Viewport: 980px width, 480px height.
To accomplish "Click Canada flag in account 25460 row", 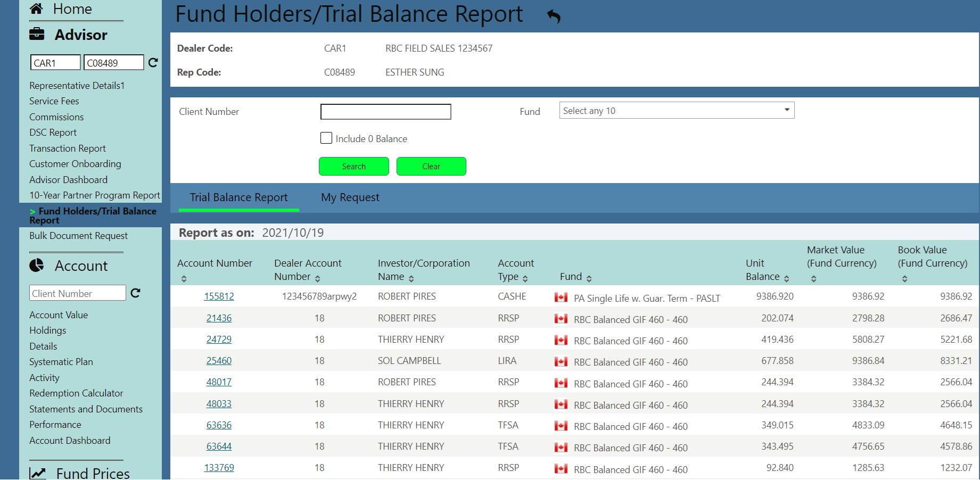I will coord(561,361).
